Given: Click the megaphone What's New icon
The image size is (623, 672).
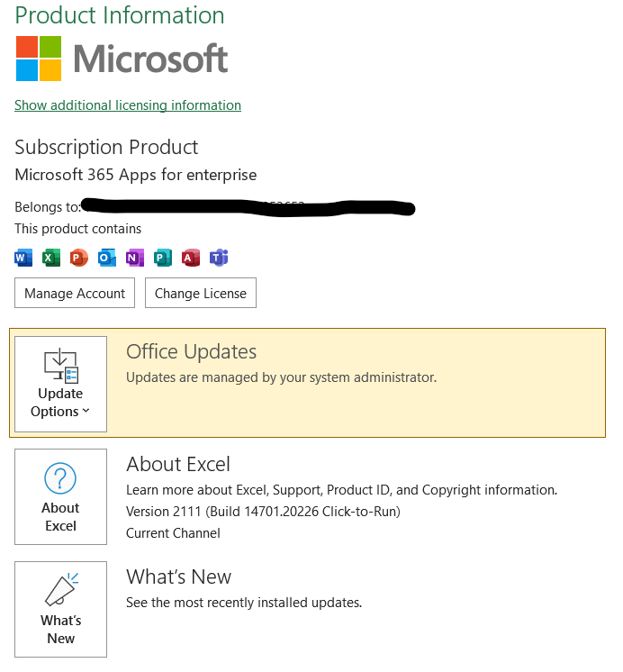Looking at the screenshot, I should [x=62, y=589].
